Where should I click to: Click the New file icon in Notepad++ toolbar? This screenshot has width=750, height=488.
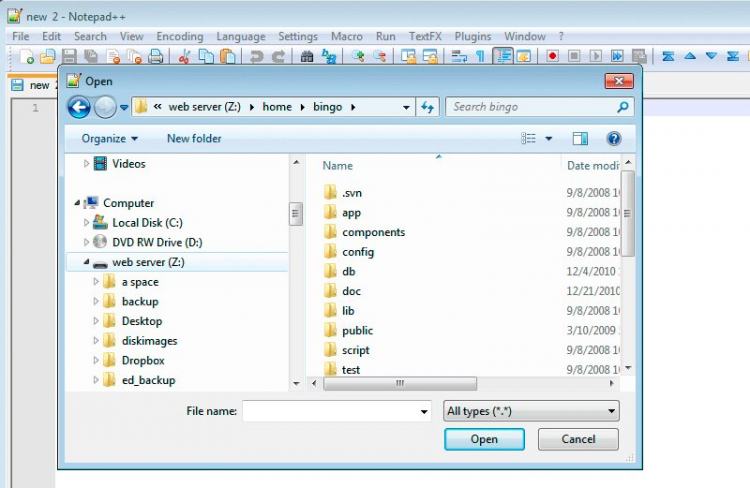[x=27, y=56]
